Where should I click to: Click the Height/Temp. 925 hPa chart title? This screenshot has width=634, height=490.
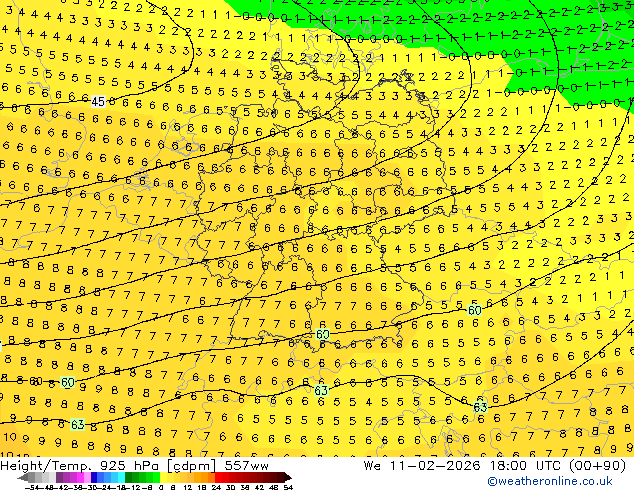point(134,466)
